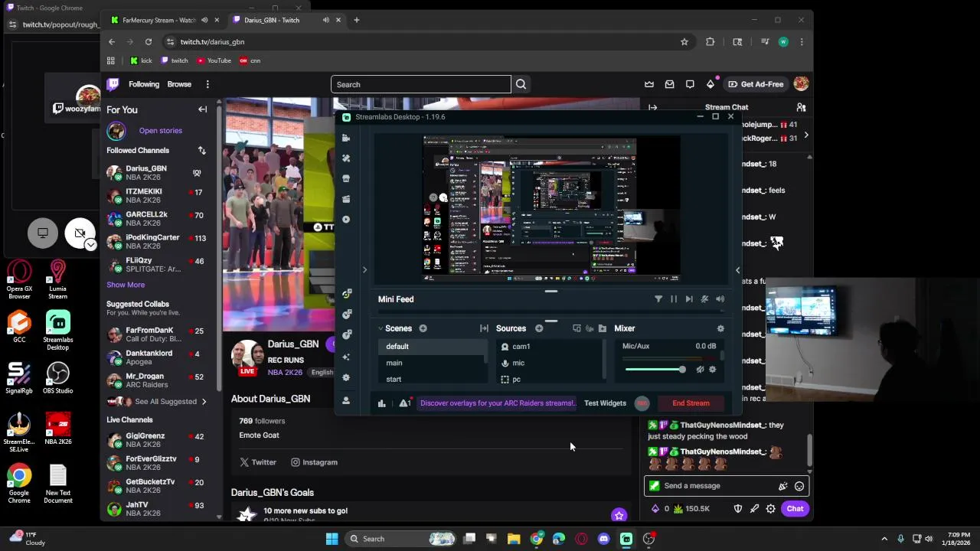The image size is (980, 551).
Task: Open the Streamlabs themes brush icon
Action: click(x=346, y=158)
